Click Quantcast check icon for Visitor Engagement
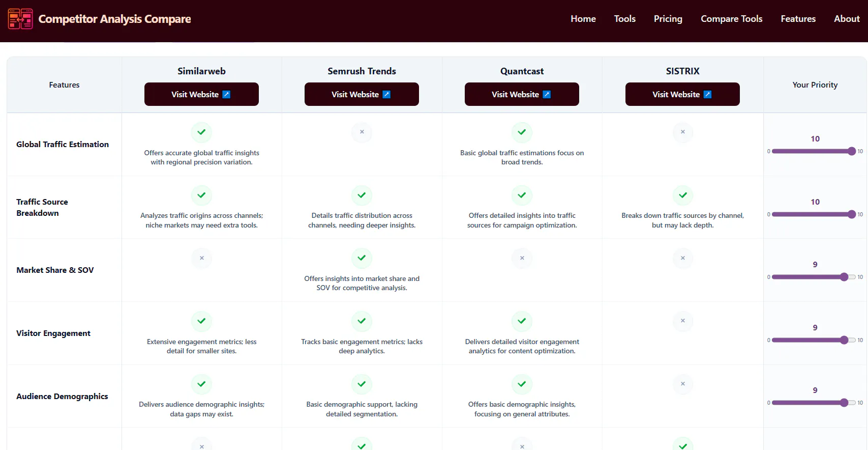The image size is (868, 450). click(x=522, y=321)
